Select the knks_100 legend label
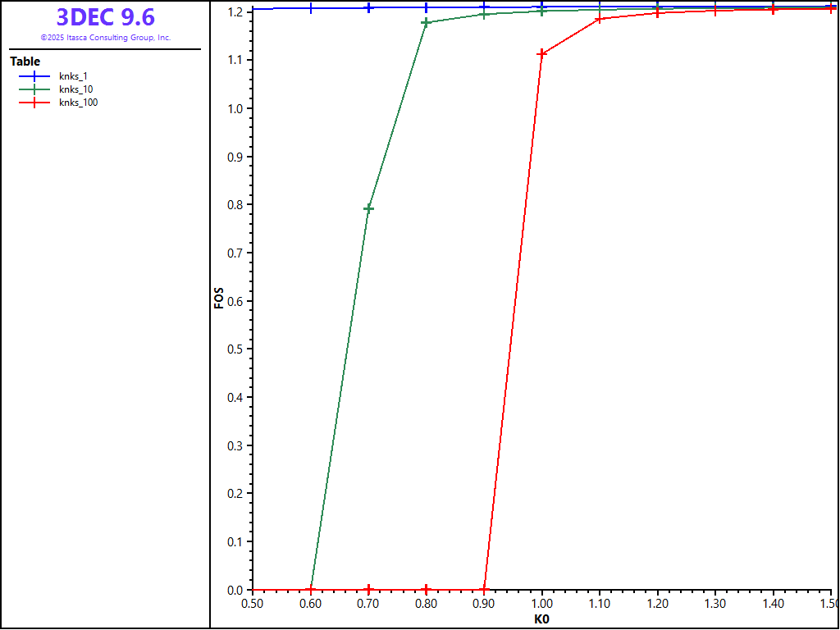This screenshot has width=840, height=630. coord(78,103)
